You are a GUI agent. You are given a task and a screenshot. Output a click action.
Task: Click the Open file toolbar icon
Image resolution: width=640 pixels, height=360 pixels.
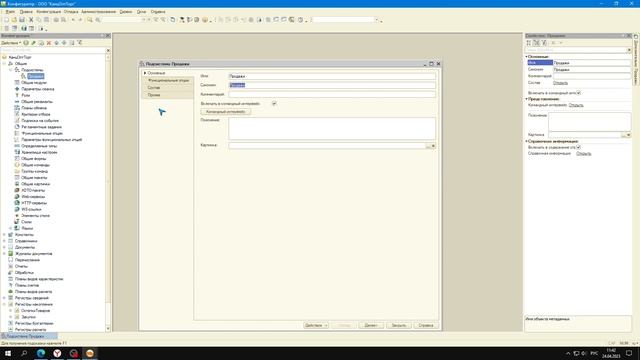pyautogui.click(x=14, y=20)
